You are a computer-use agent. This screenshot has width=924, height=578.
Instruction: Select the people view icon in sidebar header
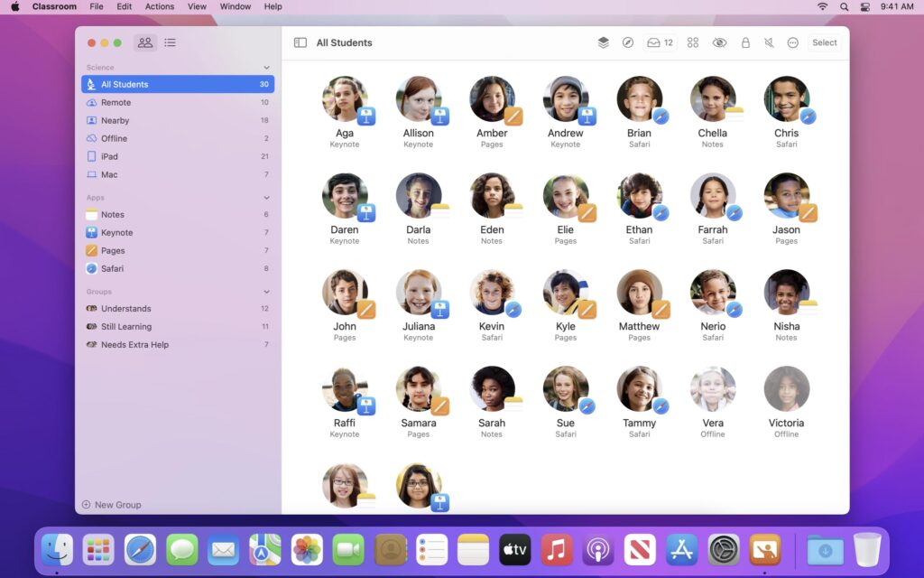[144, 42]
